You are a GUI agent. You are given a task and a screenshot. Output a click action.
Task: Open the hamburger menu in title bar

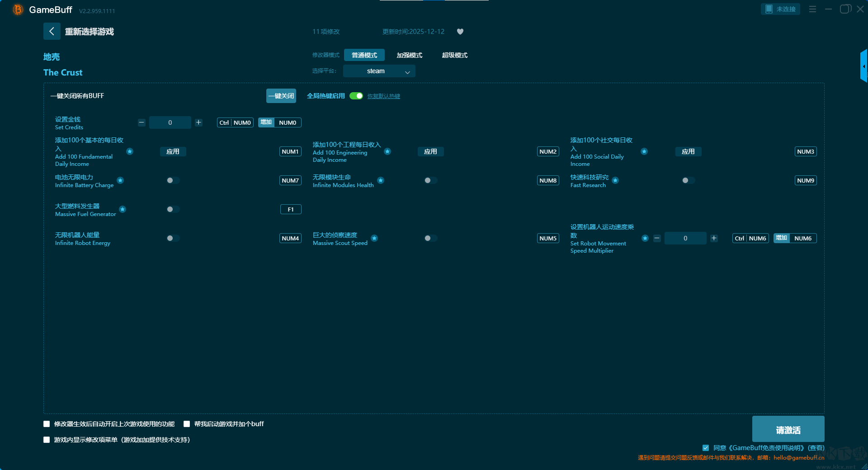(812, 9)
